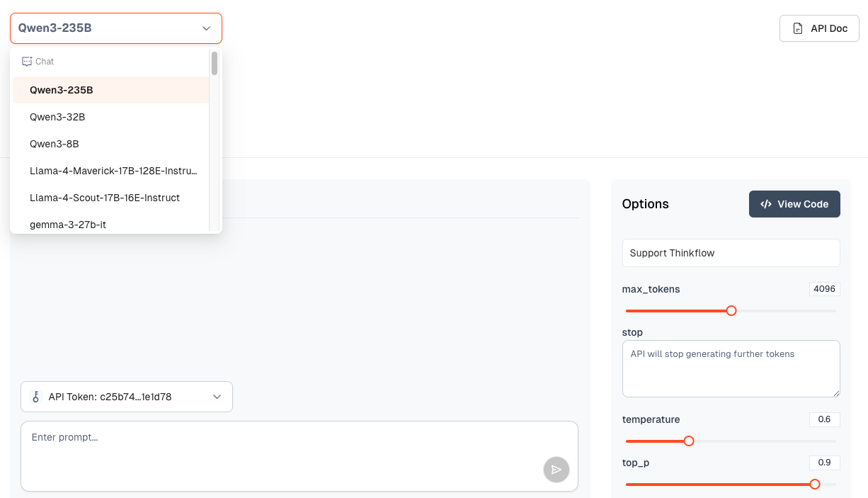
Task: Click the send prompt arrow icon
Action: tap(556, 470)
